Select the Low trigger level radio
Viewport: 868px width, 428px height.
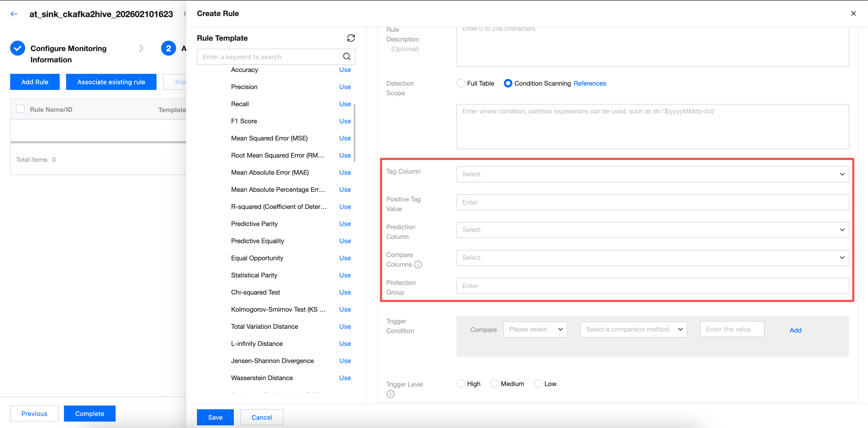538,384
